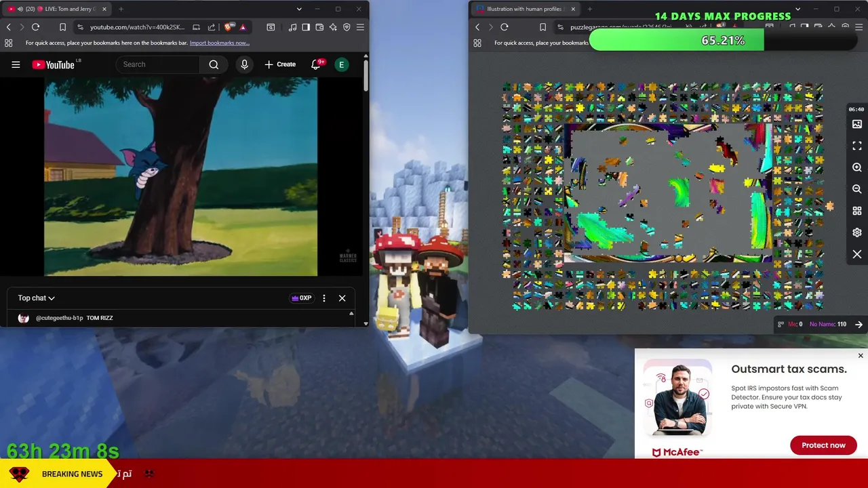
Task: Click the cast screen icon in YouTube address bar
Action: point(196,27)
